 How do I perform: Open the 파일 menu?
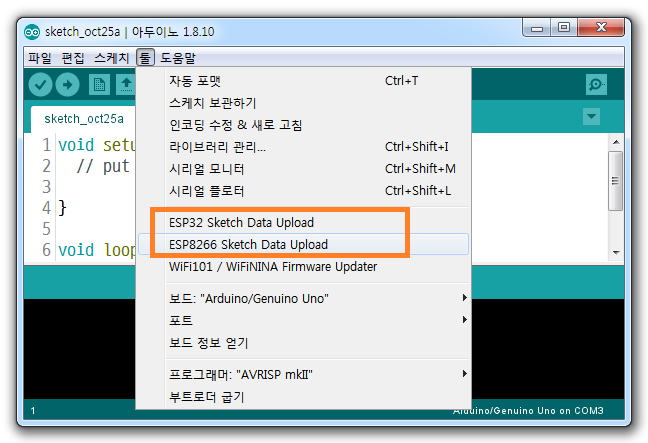tap(40, 58)
